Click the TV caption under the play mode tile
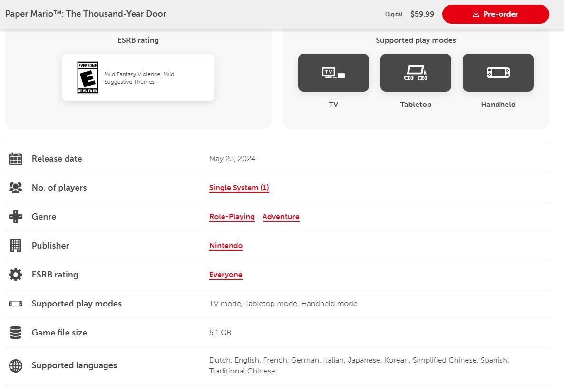Viewport: 564px width, 392px height. (x=333, y=105)
